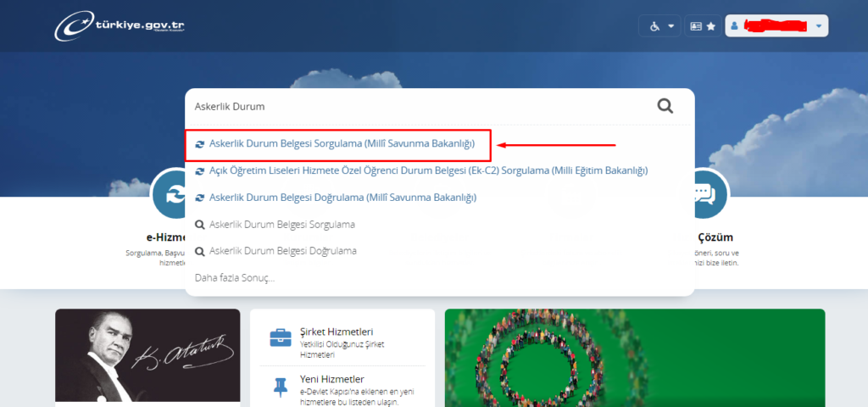This screenshot has width=868, height=407.
Task: Click the türkiye.gov.tr logo
Action: tap(120, 25)
